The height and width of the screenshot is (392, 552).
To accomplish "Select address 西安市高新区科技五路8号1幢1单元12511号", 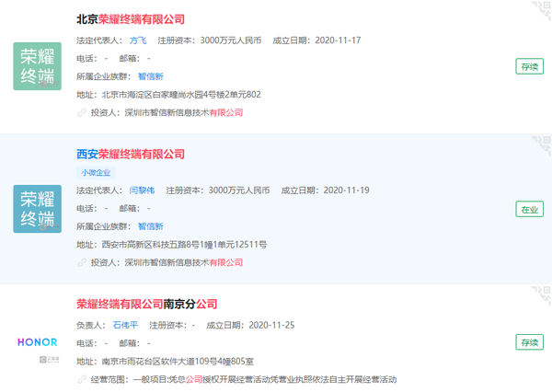I will click(184, 245).
